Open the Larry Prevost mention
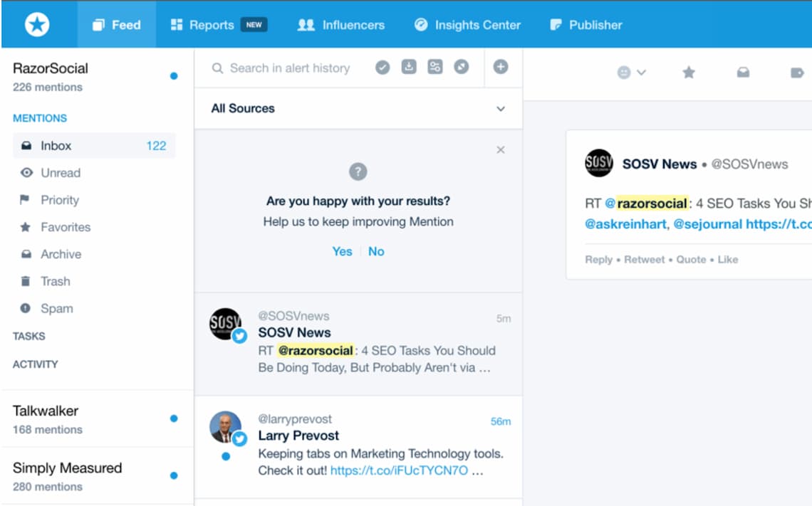This screenshot has width=812, height=506. (x=358, y=446)
